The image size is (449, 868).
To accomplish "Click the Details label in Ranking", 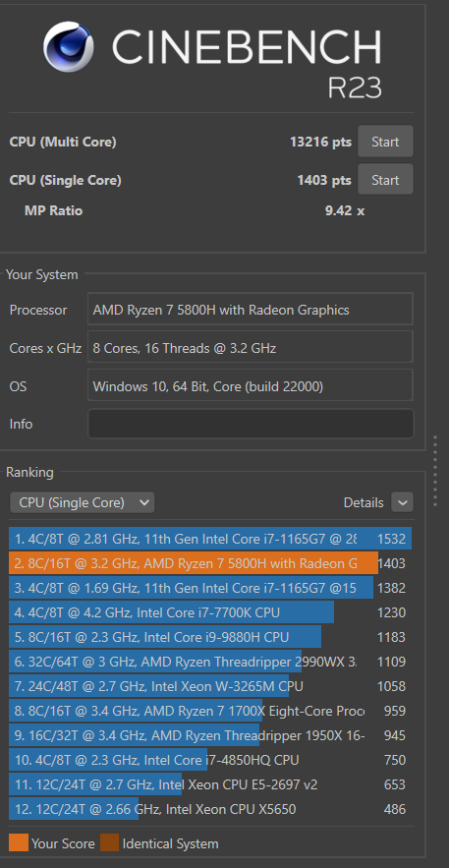I will (364, 502).
